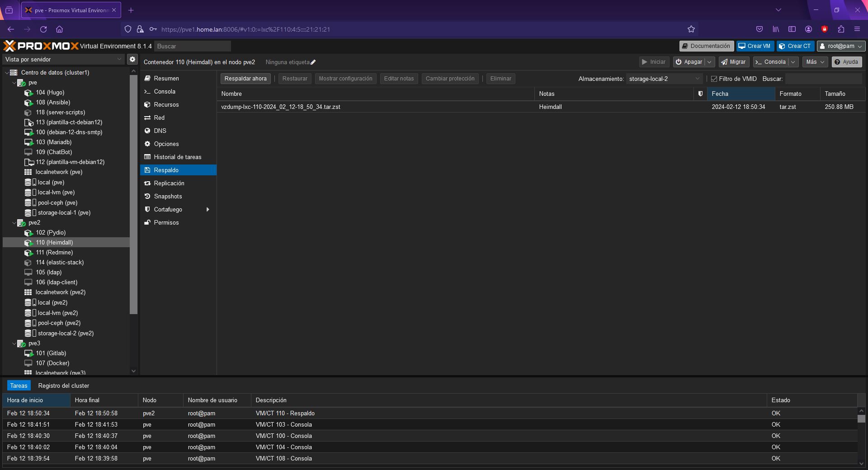Screen dimensions: 868x470
Task: Click the Apagar shutdown button
Action: (x=689, y=62)
